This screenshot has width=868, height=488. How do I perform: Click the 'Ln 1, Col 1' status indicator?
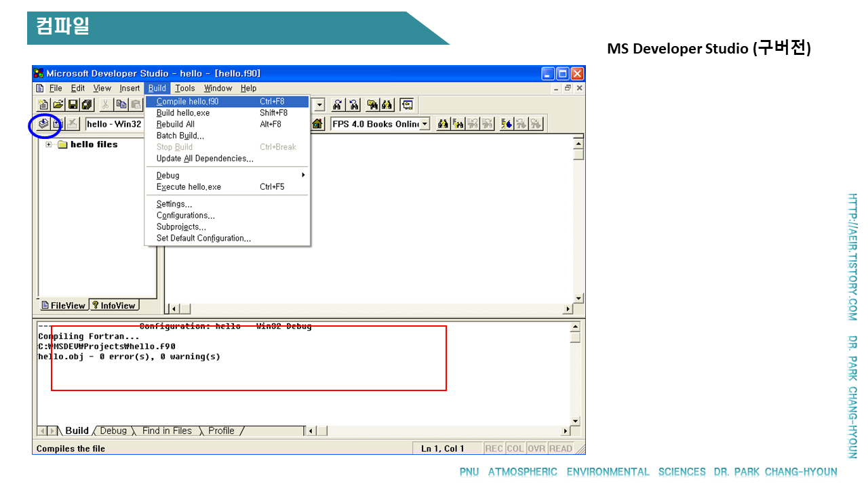click(x=443, y=449)
